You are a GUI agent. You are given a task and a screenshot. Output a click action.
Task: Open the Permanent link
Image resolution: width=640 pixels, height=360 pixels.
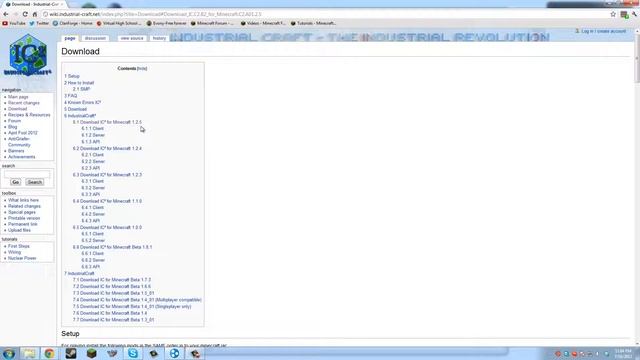(x=22, y=224)
